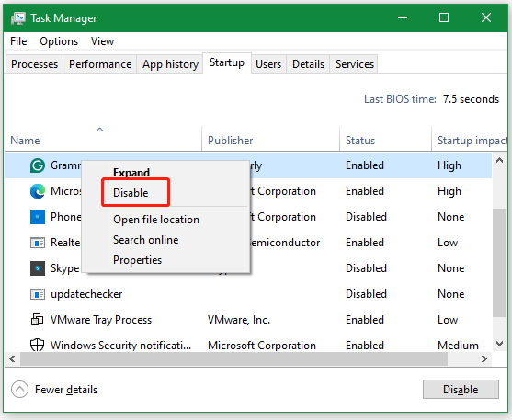Screen dimensions: 512x420
Task: Click the Name column sort arrow
Action: pyautogui.click(x=99, y=130)
